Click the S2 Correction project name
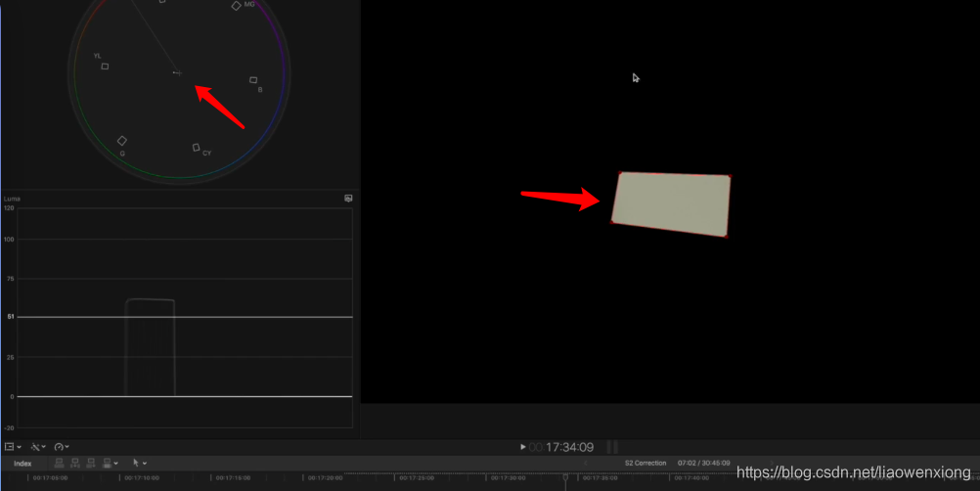Screen dimensions: 980x491 646,463
